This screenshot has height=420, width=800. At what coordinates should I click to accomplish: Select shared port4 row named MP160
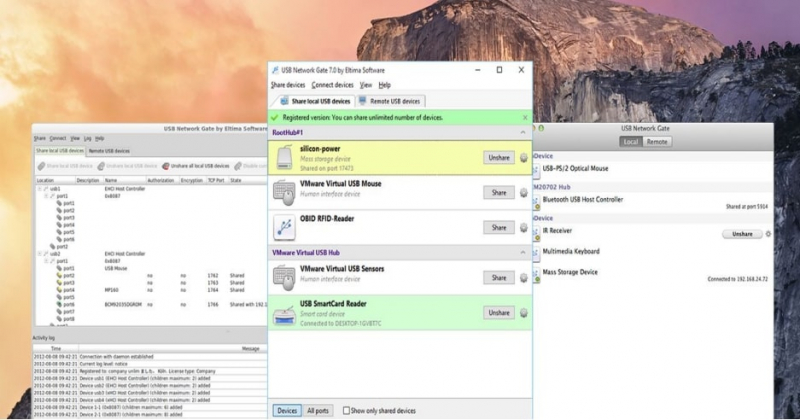click(x=150, y=290)
